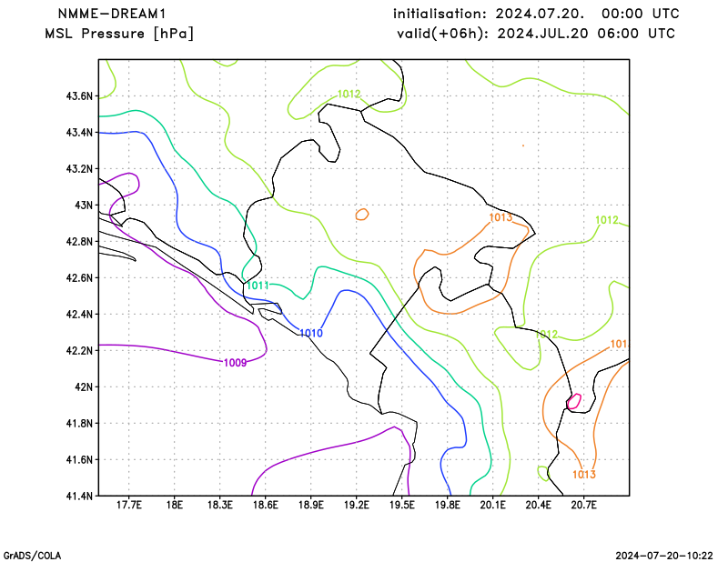Click the teal 1011 contour label
Screen dimensions: 728x562
coord(258,286)
